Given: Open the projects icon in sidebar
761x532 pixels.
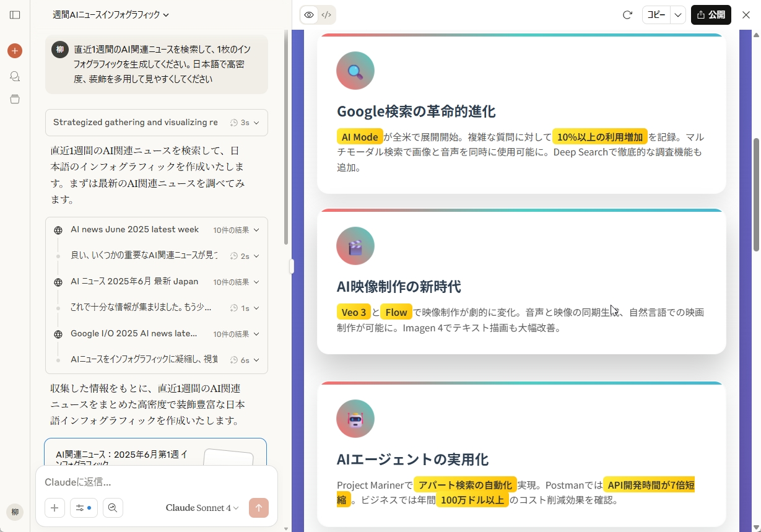Looking at the screenshot, I should 15,99.
